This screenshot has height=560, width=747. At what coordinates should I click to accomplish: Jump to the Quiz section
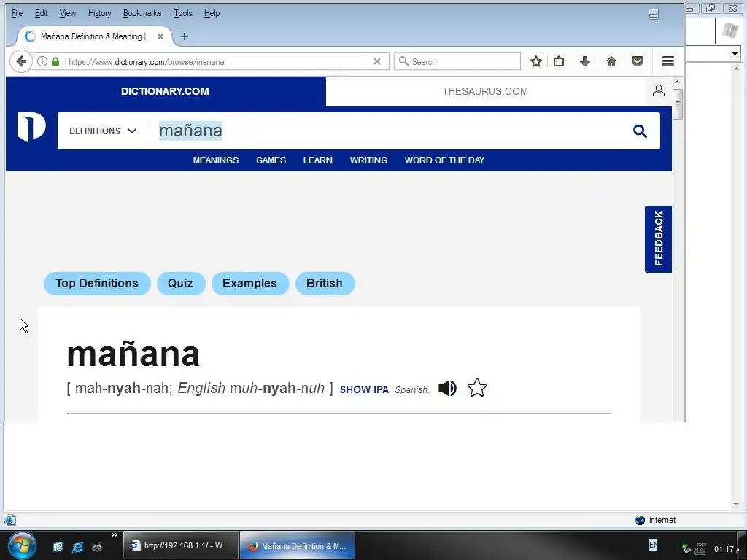tap(181, 284)
